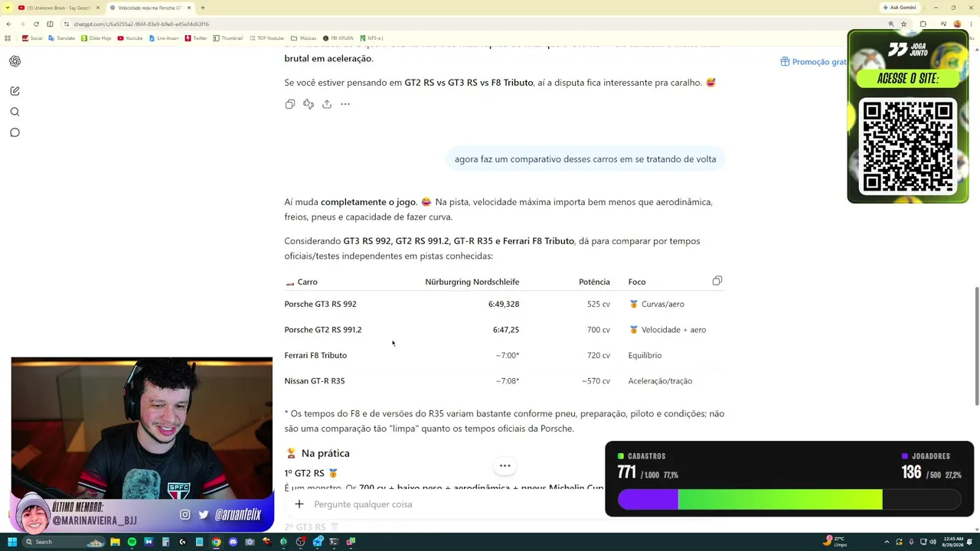This screenshot has height=551, width=980.
Task: Open the browser extensions puzzle icon
Action: click(923, 24)
